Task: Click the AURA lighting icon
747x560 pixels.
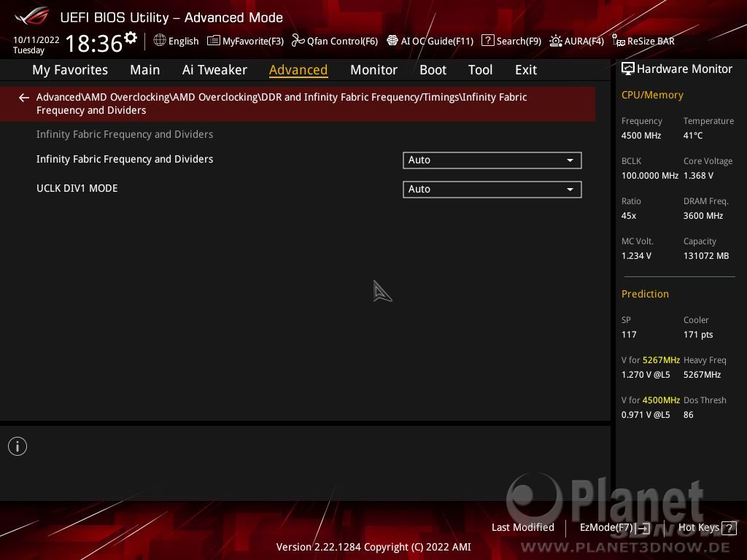Action: (555, 41)
